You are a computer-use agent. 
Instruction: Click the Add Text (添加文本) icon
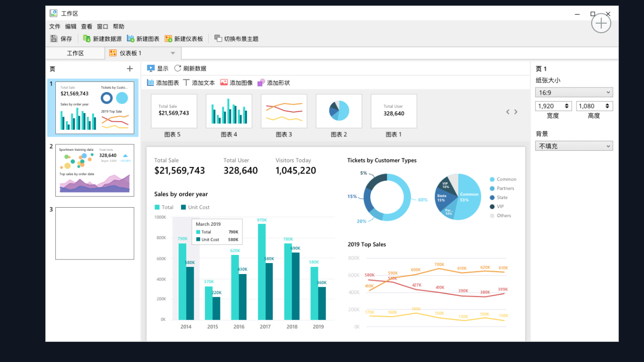tap(187, 82)
